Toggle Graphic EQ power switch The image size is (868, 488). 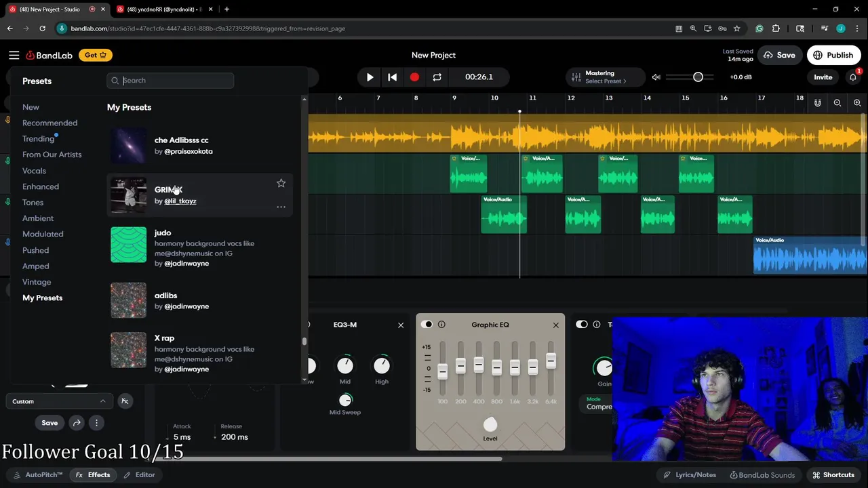coord(427,325)
